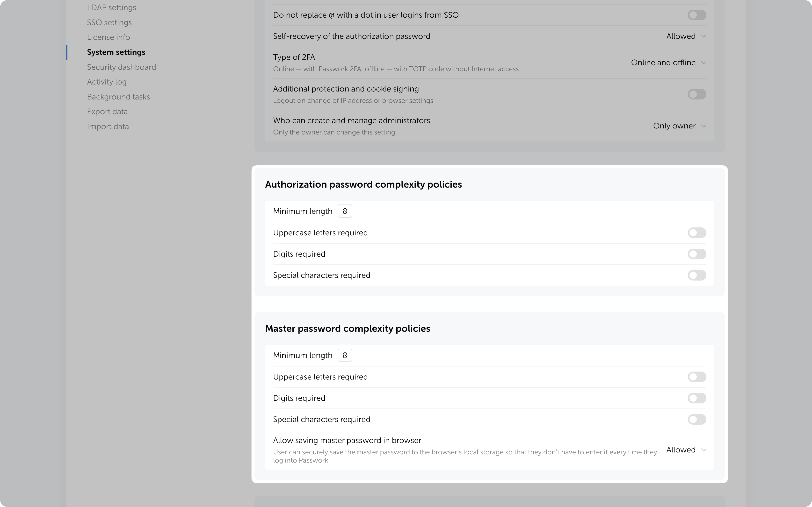Viewport: 812px width, 507px height.
Task: Toggle uppercase letters required for master password
Action: pyautogui.click(x=696, y=377)
